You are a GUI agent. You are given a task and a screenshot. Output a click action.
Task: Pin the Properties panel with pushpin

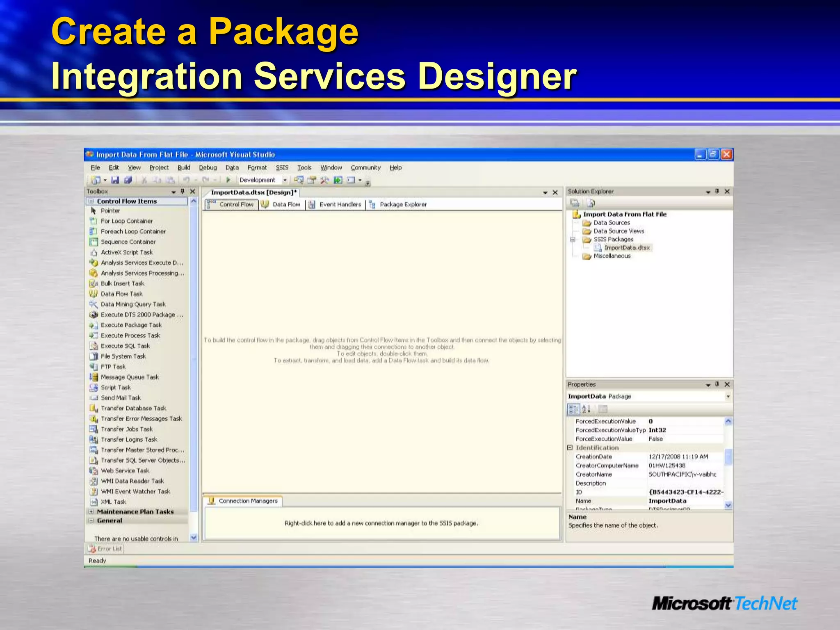[x=717, y=384]
